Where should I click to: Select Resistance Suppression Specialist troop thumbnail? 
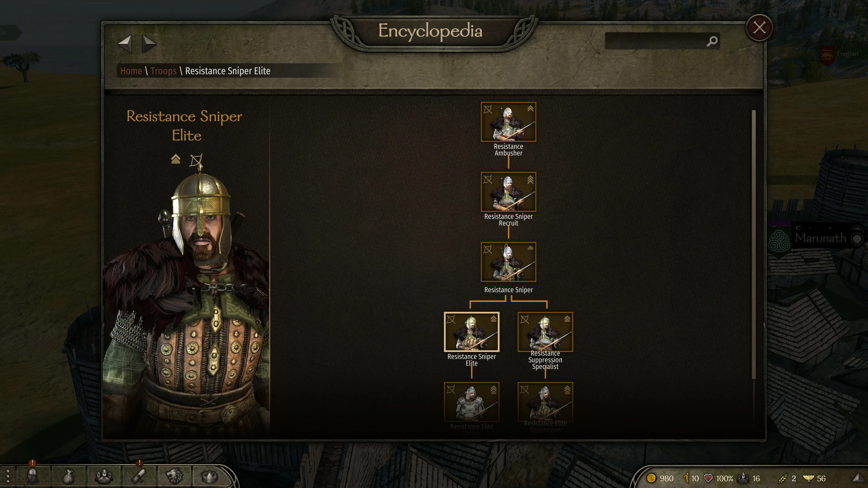click(x=545, y=332)
